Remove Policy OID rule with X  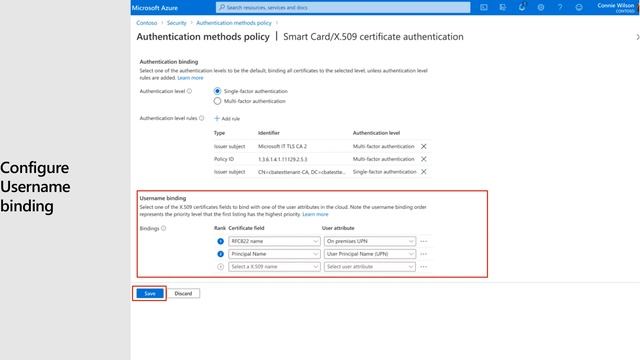coord(424,159)
